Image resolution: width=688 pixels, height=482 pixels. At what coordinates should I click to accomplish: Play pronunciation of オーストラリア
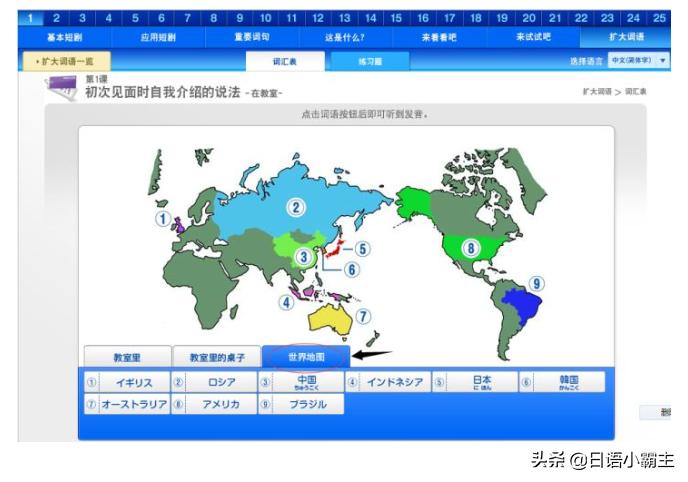(127, 404)
